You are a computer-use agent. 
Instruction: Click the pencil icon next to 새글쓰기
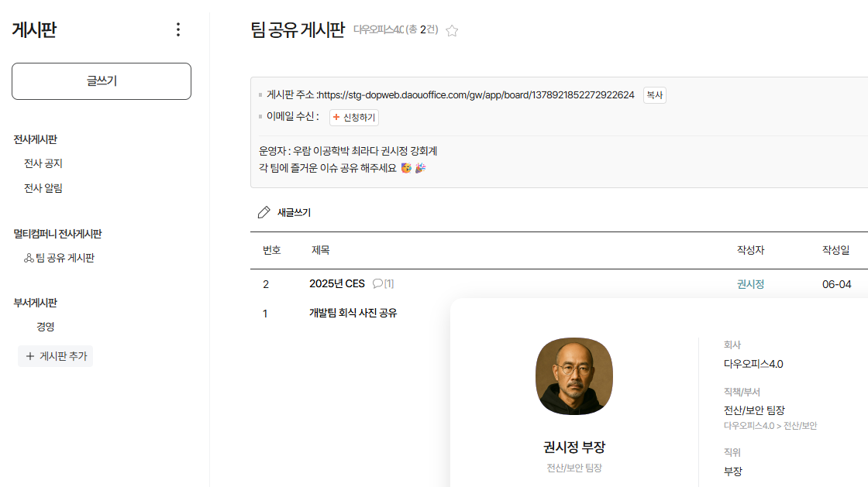pyautogui.click(x=264, y=212)
